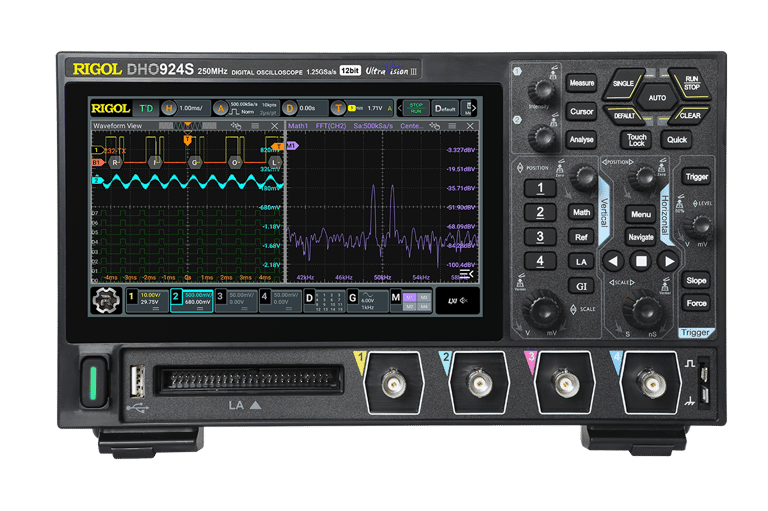Open the grayed on-screen channel 3 label
The height and width of the screenshot is (511, 768).
click(x=236, y=300)
